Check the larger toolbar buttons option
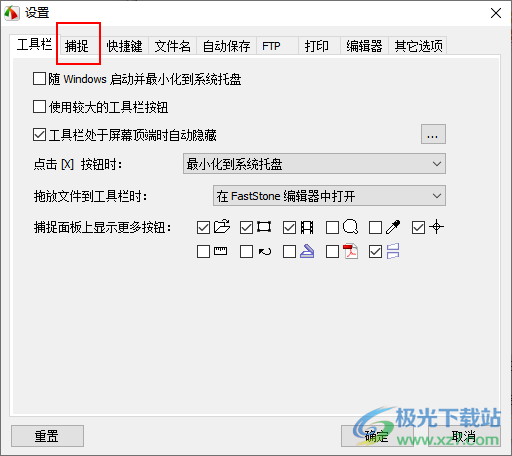This screenshot has height=456, width=512. tap(39, 107)
